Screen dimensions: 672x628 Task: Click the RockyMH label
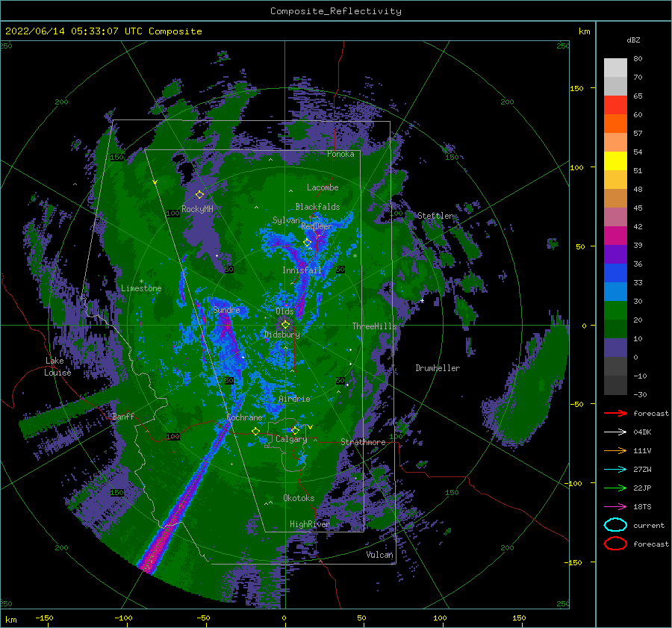point(197,209)
